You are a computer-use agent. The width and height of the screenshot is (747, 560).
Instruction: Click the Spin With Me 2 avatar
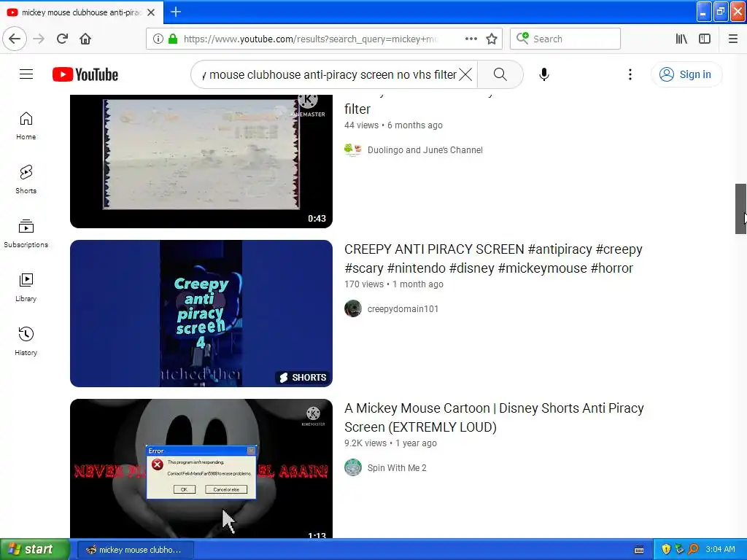click(x=353, y=467)
